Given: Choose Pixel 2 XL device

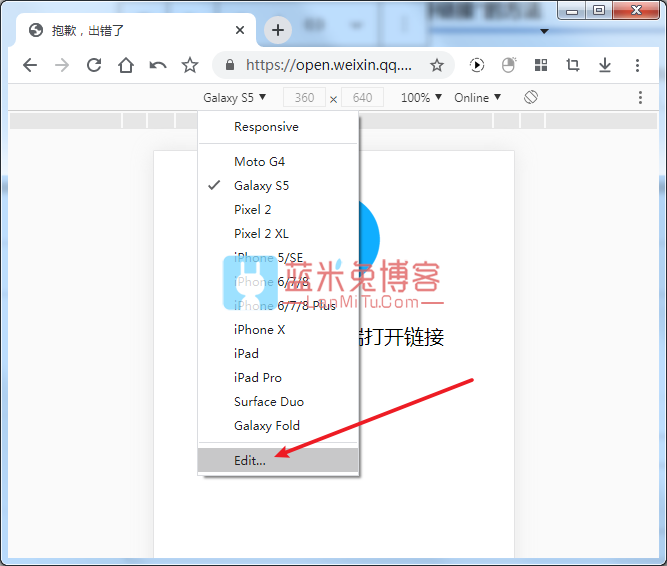Looking at the screenshot, I should (278, 233).
